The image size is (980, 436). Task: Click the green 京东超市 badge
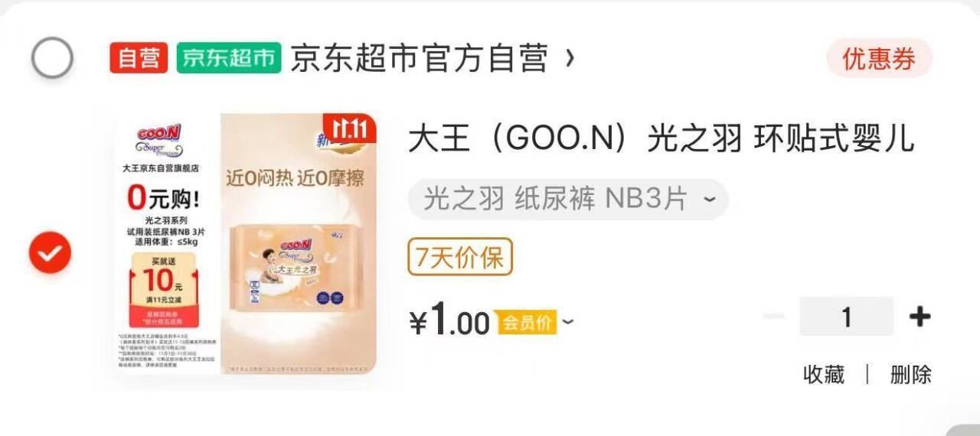click(229, 58)
